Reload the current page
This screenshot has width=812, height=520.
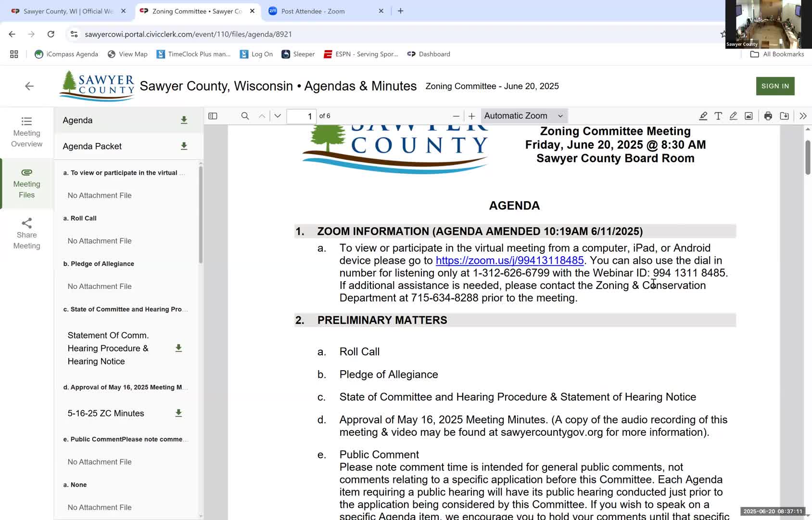click(x=51, y=34)
